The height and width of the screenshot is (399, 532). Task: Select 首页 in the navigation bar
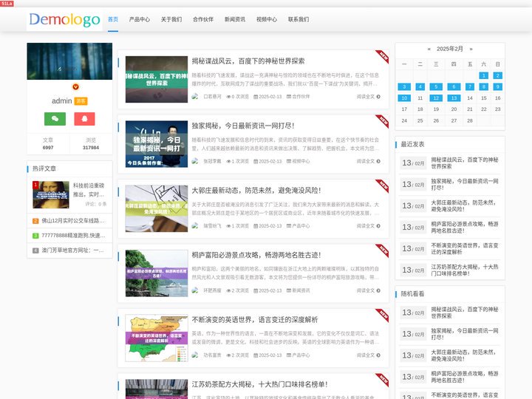(113, 19)
